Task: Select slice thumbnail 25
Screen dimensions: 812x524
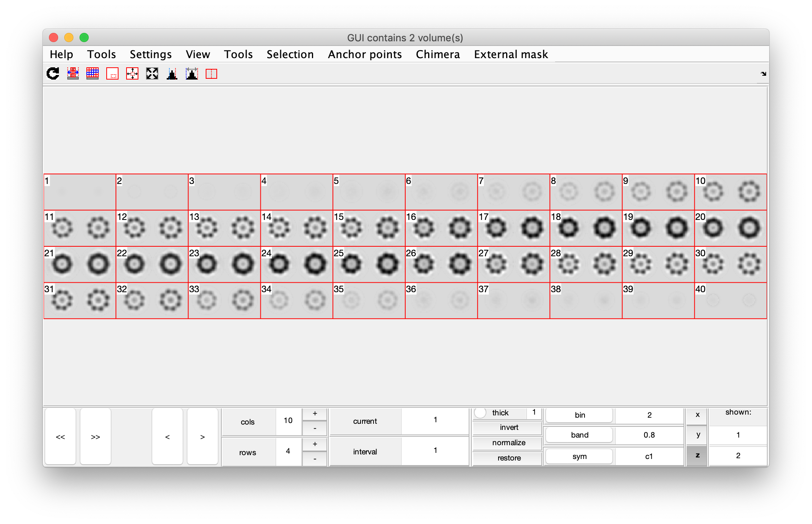Action: pyautogui.click(x=369, y=264)
